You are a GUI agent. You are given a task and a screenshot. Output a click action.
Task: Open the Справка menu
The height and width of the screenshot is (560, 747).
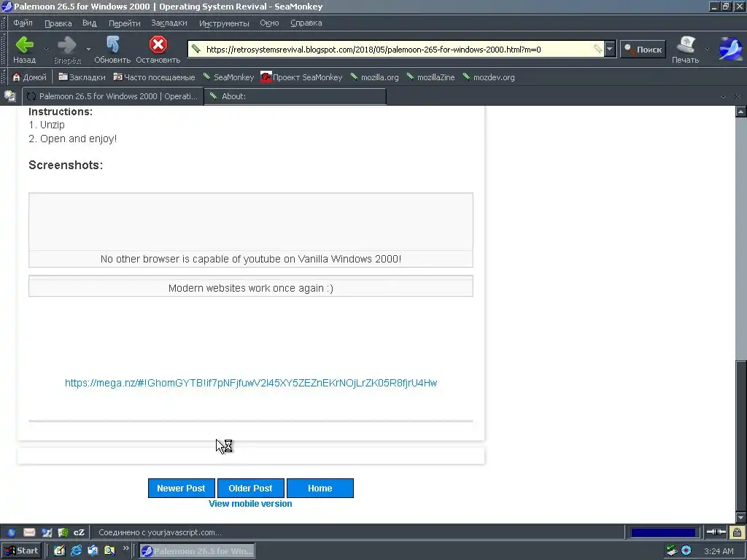(x=306, y=23)
